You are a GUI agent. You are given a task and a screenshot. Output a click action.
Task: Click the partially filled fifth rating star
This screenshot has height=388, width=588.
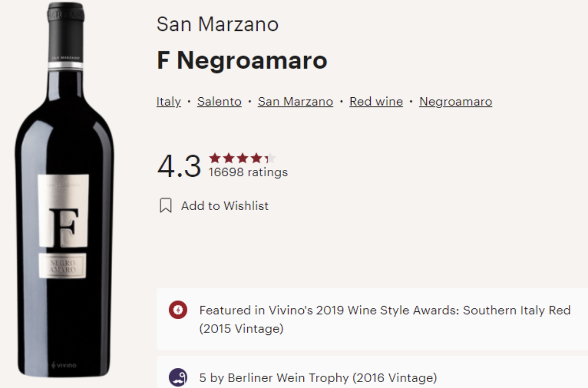coord(270,158)
